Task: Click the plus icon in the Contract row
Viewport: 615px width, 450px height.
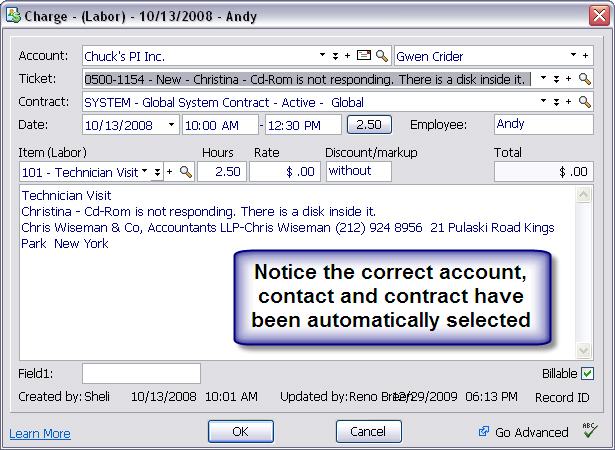Action: (569, 102)
